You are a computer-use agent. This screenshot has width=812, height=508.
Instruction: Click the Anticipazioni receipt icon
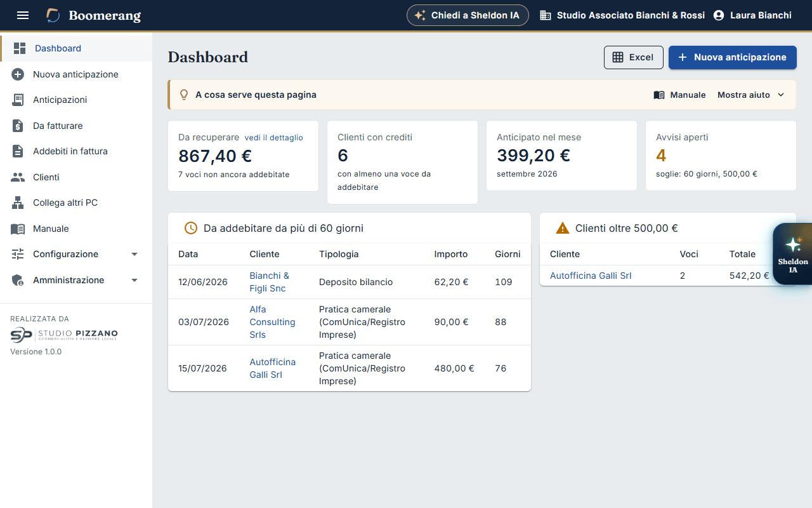point(18,100)
